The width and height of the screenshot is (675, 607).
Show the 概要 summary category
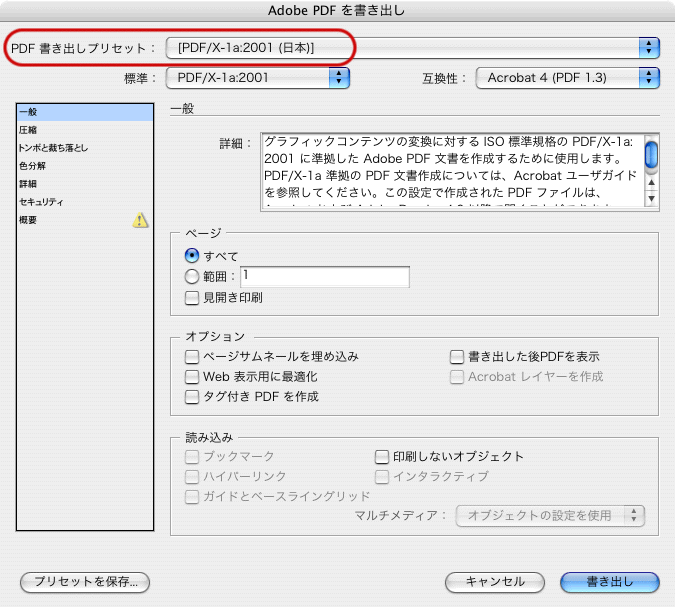click(85, 220)
